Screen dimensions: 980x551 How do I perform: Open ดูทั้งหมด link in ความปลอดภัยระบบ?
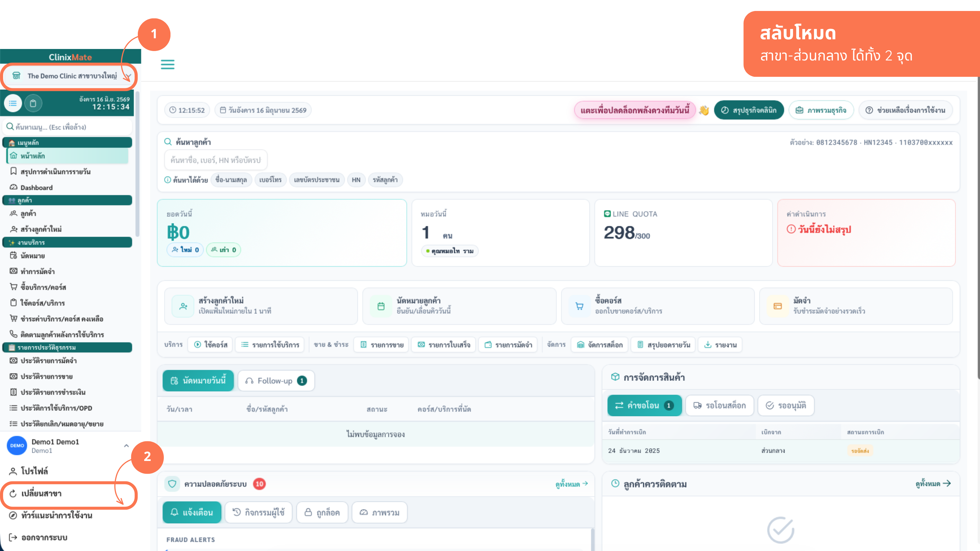pos(572,484)
